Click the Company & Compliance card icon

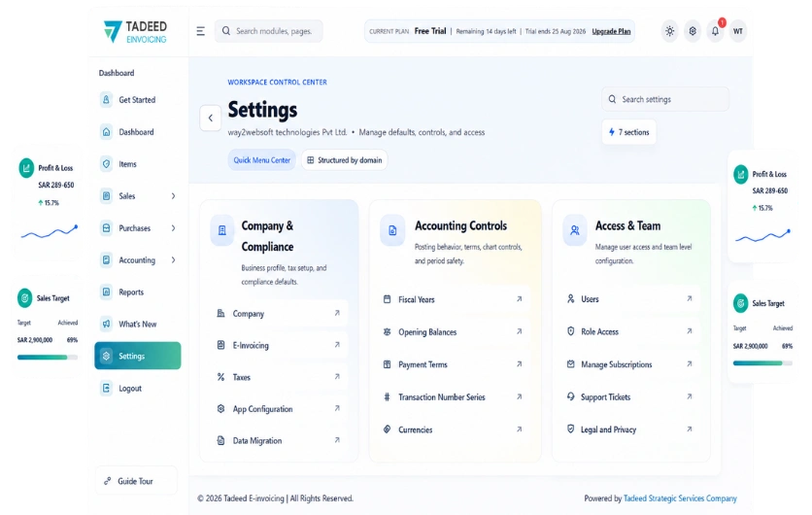pos(222,230)
